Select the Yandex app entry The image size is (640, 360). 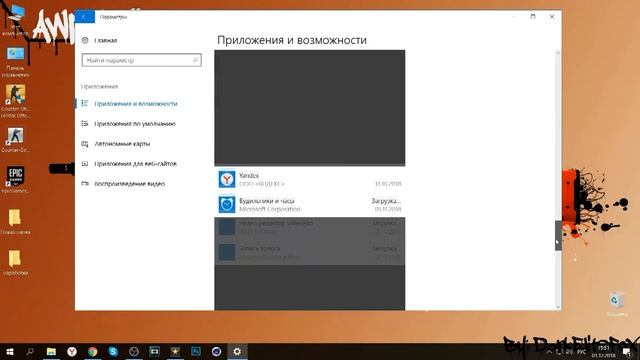pyautogui.click(x=310, y=179)
